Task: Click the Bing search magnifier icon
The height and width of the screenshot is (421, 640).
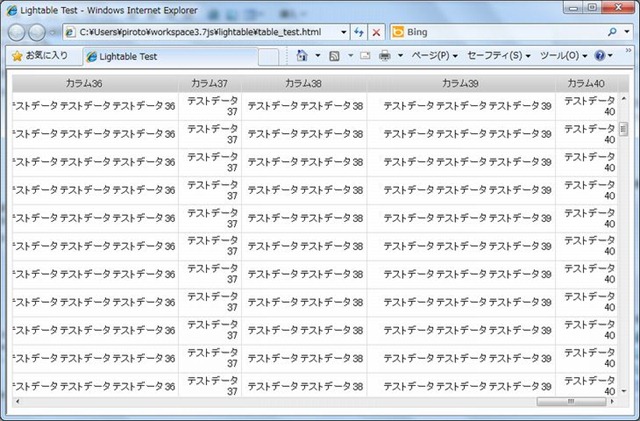Action: [612, 32]
